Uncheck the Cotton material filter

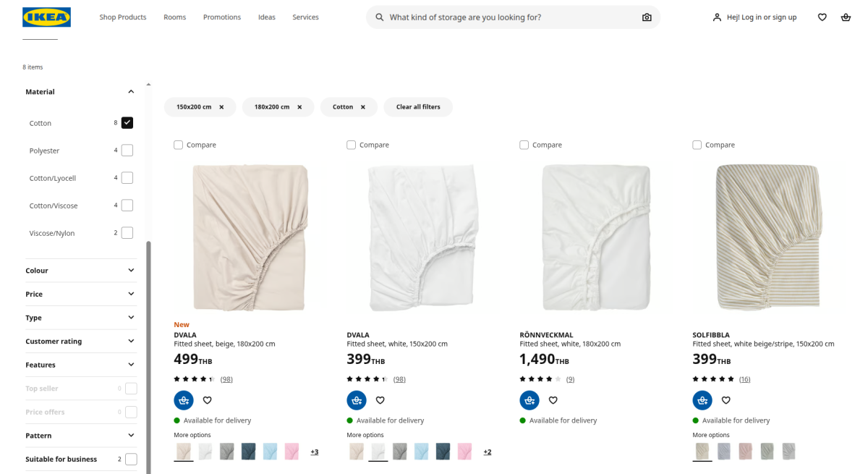(127, 123)
